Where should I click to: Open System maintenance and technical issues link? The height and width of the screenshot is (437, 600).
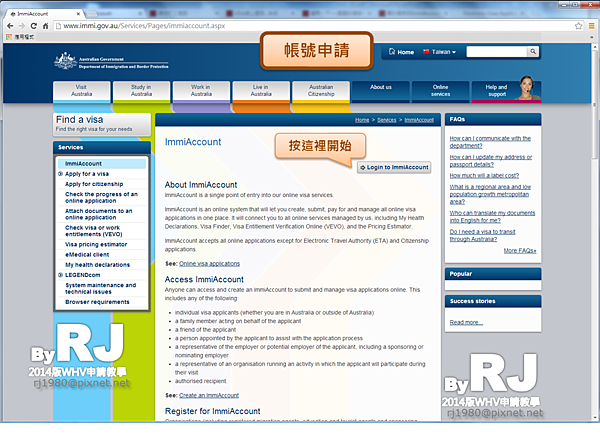click(x=100, y=289)
